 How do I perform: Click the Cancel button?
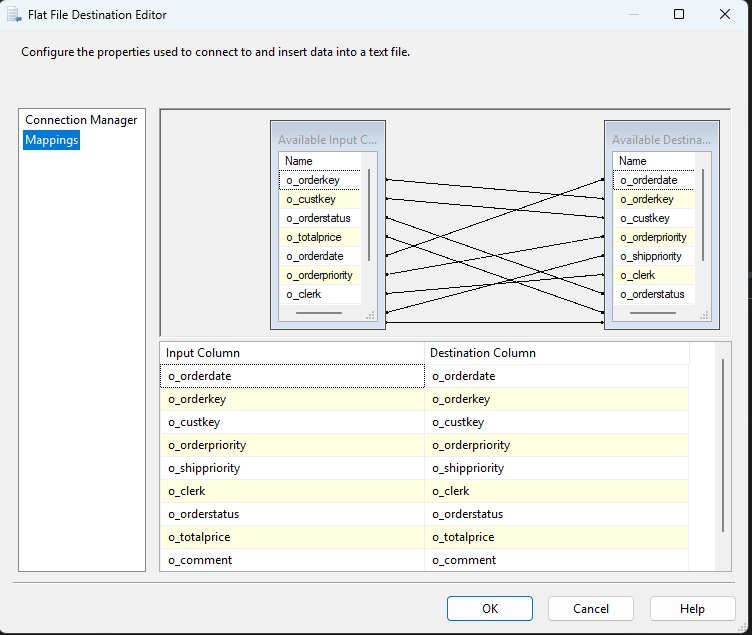(x=591, y=609)
